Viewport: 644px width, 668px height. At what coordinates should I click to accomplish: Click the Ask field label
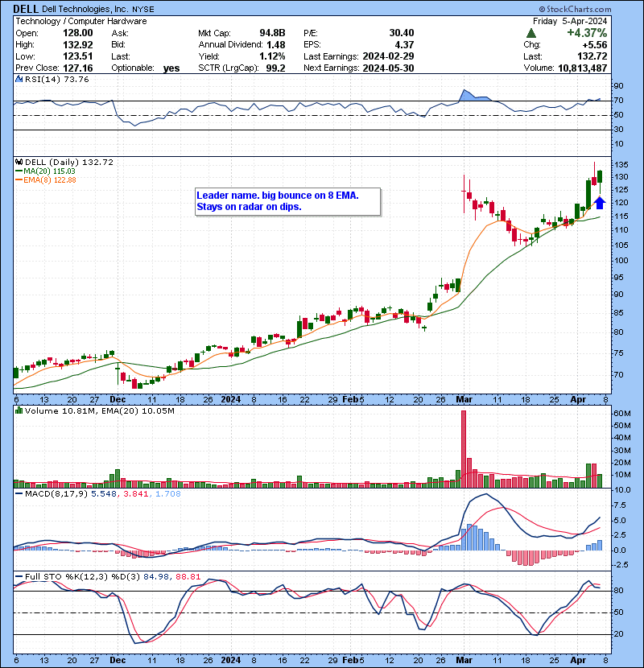pos(120,33)
